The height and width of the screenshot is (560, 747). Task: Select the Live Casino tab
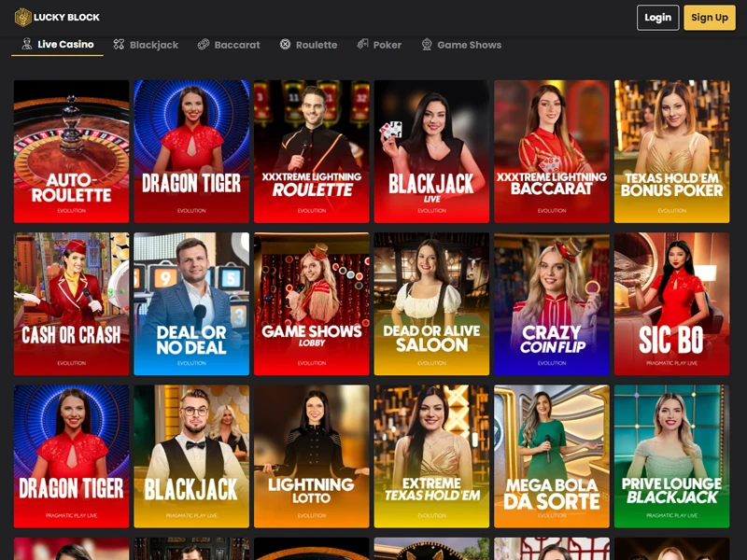click(x=58, y=44)
